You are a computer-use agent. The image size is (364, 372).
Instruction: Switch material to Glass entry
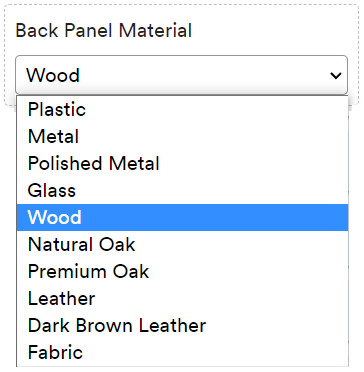[182, 190]
